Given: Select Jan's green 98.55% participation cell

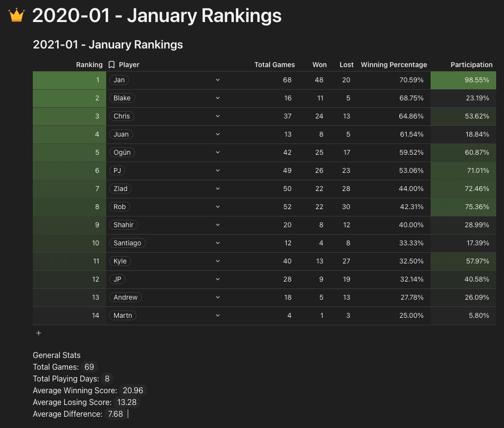Looking at the screenshot, I should point(463,80).
